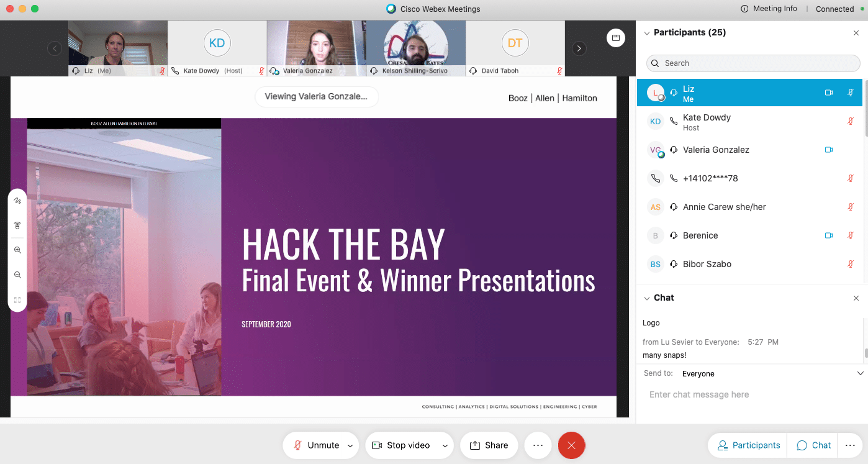Click Bibor Szabo's muted microphone icon
The image size is (868, 464).
[851, 264]
